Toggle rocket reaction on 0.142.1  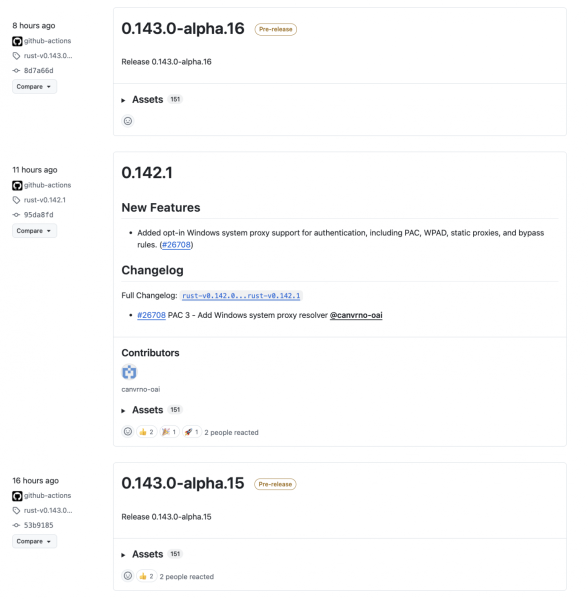tap(192, 432)
